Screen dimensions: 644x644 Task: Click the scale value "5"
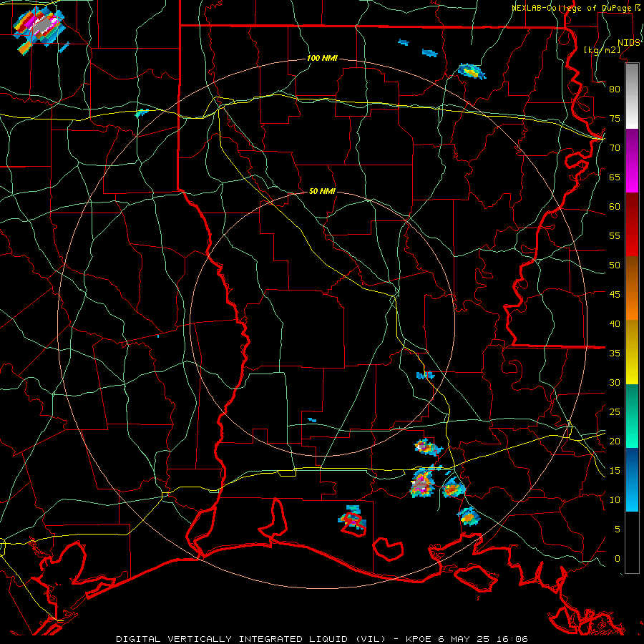pos(618,529)
